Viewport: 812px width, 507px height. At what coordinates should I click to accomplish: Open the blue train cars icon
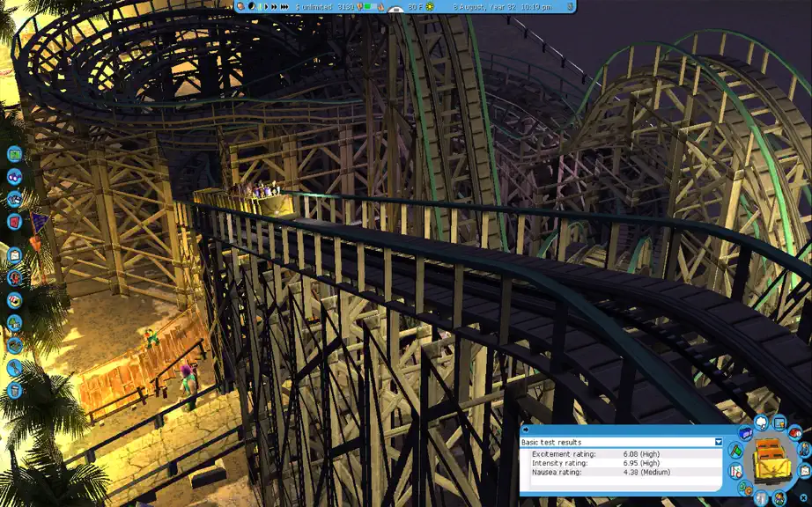746,433
